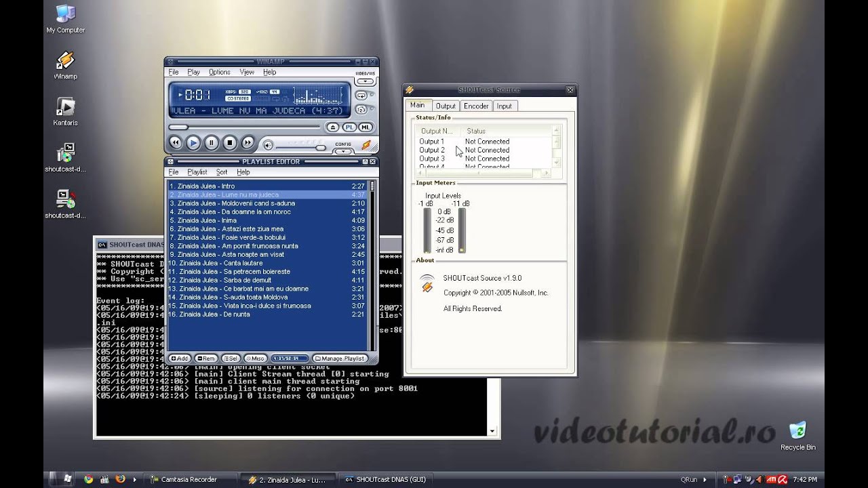Open Winamp Help menu

pos(269,72)
